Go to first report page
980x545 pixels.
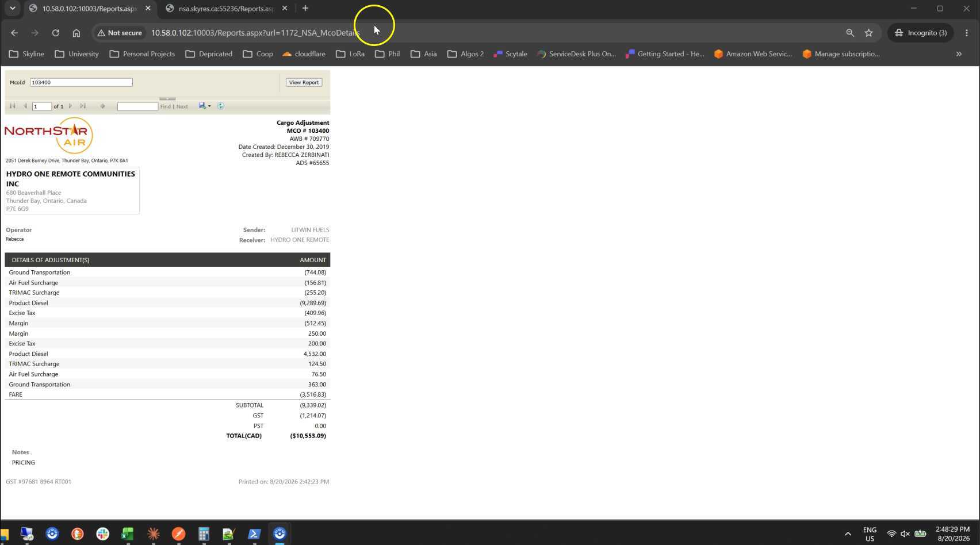12,106
